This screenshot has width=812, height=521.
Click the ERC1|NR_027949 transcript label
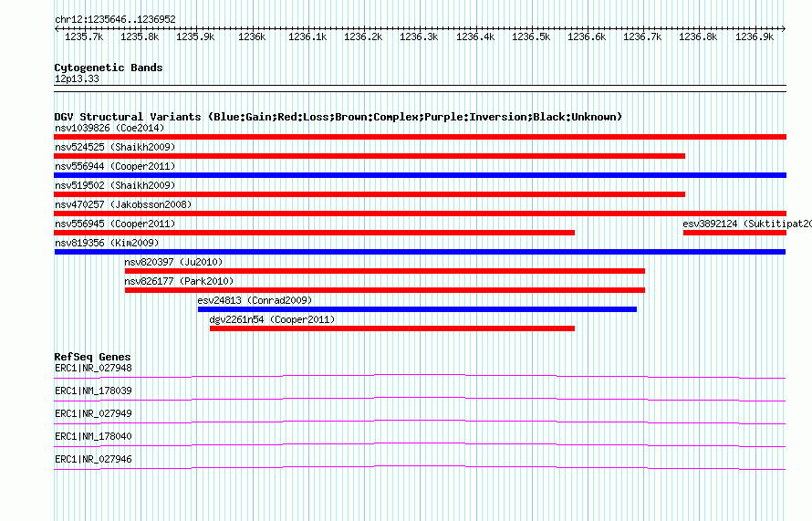93,414
